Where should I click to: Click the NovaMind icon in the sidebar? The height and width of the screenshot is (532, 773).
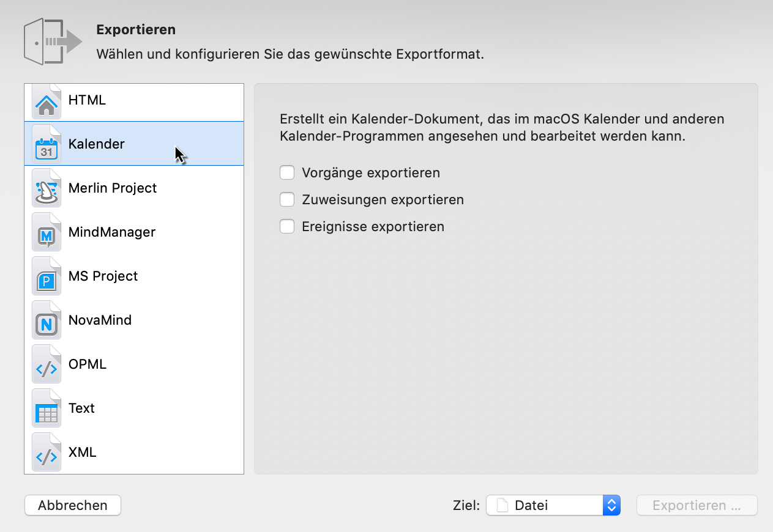[x=47, y=320]
